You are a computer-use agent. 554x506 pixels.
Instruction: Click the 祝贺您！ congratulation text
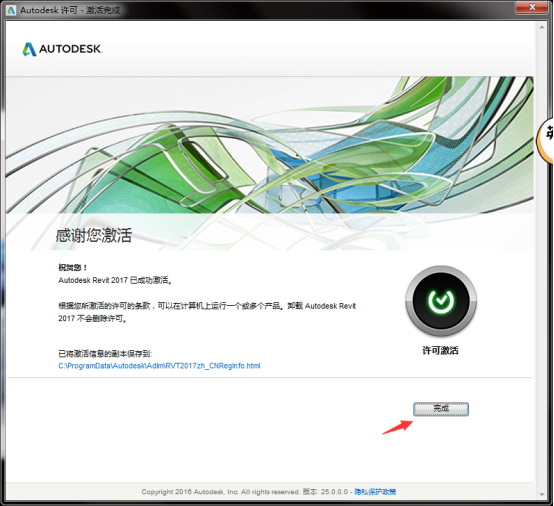pyautogui.click(x=72, y=267)
